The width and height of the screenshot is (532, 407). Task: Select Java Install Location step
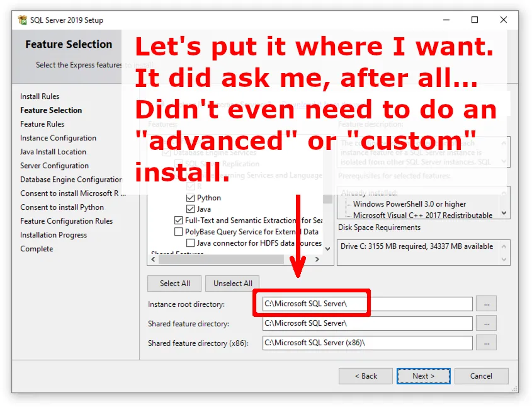[53, 152]
